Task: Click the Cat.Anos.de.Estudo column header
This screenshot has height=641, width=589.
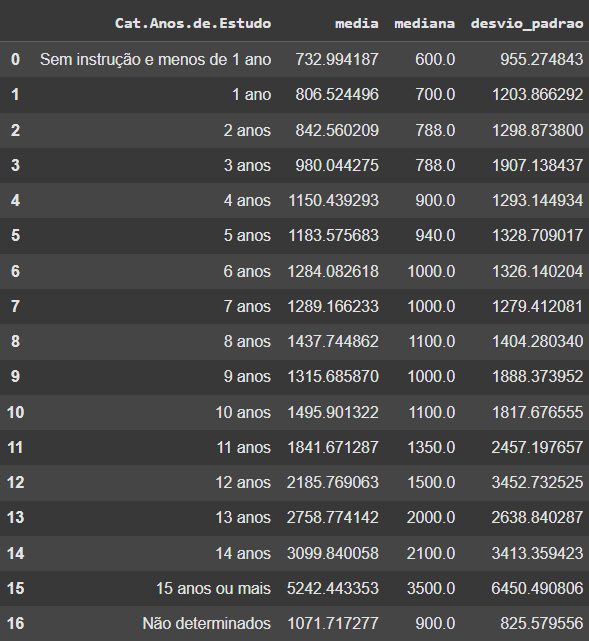Action: coord(193,23)
